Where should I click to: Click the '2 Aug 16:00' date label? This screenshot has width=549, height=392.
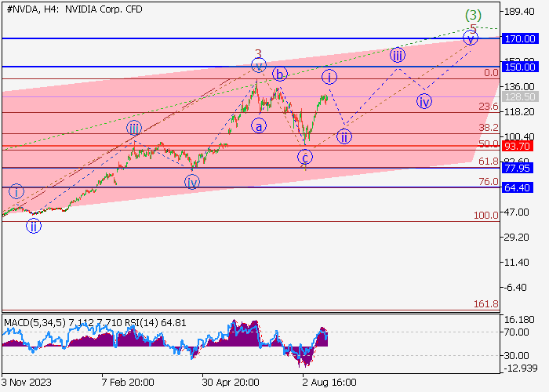[329, 382]
